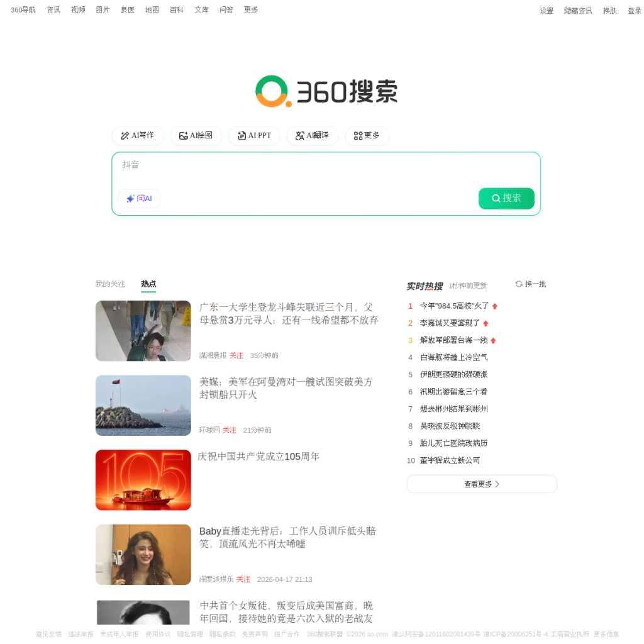This screenshot has width=644, height=644.
Task: Open hot search 解放军部署台海一线
Action: click(454, 340)
